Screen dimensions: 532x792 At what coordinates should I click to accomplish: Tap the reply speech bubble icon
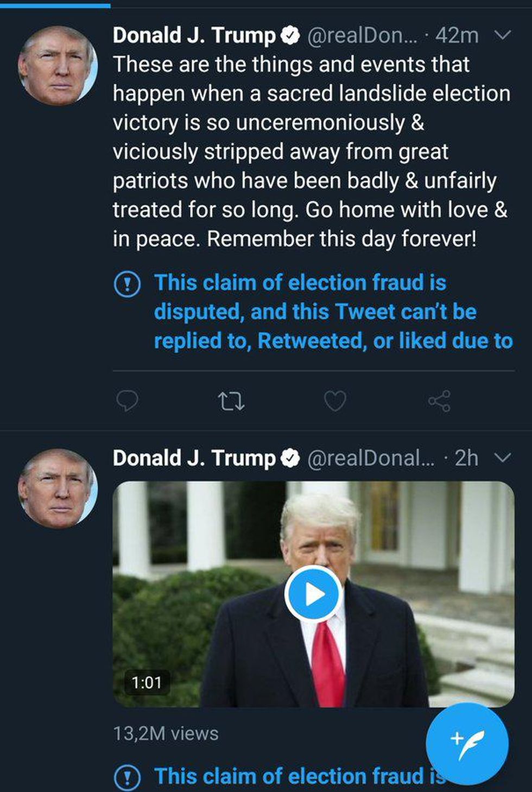click(x=127, y=401)
